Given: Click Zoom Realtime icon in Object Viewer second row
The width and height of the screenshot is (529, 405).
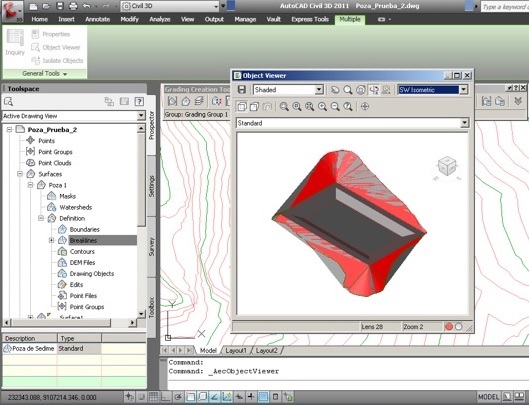Looking at the screenshot, I should (284, 107).
